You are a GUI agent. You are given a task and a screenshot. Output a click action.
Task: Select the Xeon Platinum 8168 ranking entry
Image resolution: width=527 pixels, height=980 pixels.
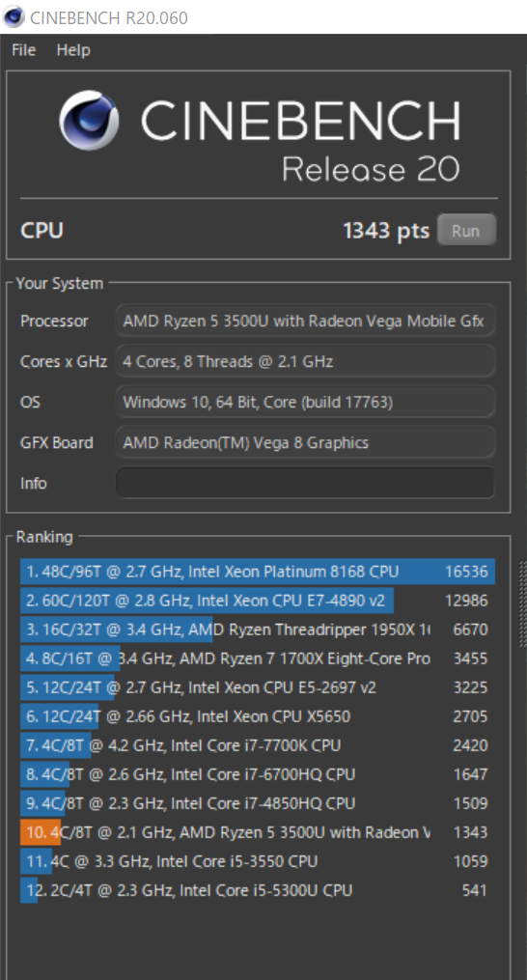pyautogui.click(x=258, y=572)
